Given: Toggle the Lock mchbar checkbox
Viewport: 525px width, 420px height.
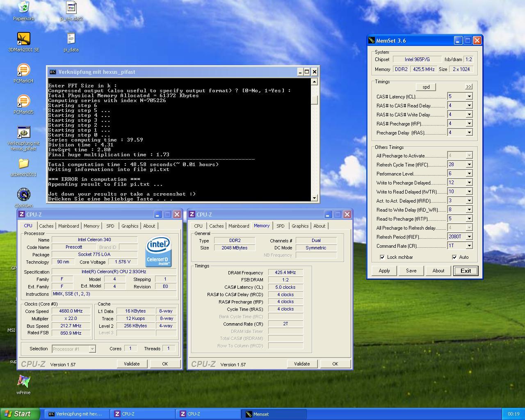Looking at the screenshot, I should (x=382, y=257).
